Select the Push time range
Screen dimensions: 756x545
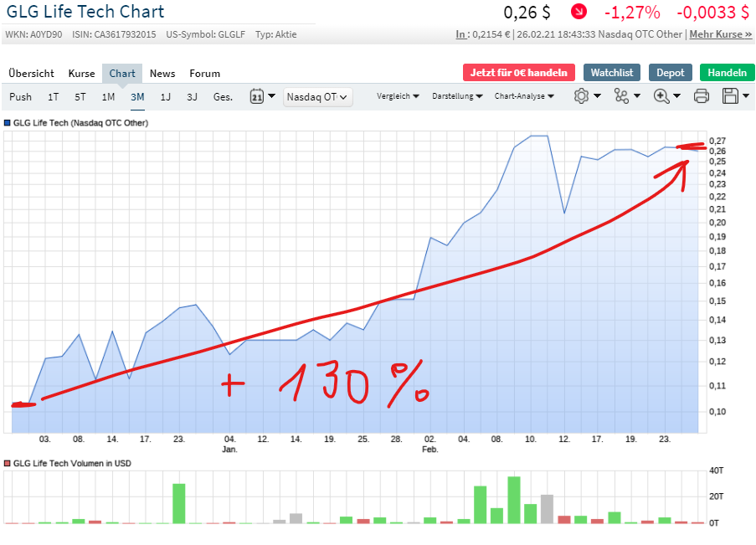[x=20, y=97]
